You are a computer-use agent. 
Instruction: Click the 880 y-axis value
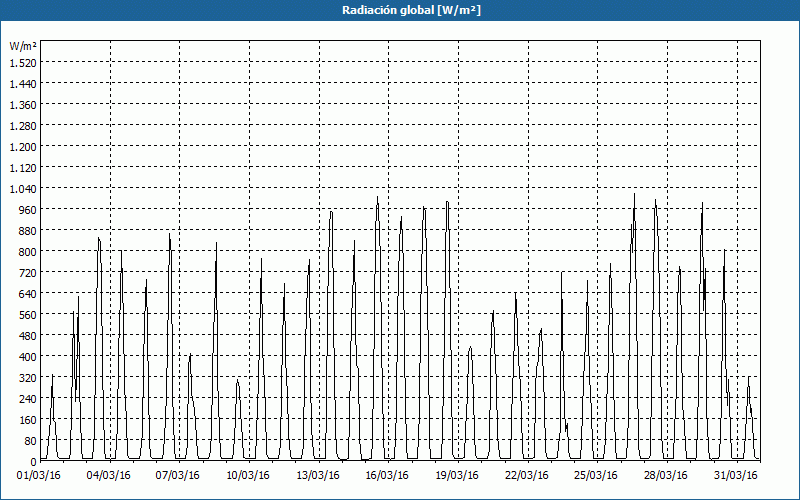click(29, 231)
